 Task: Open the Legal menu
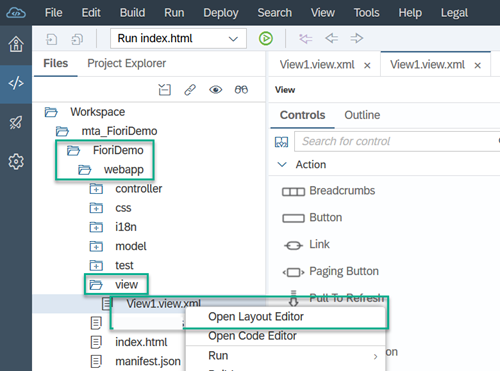click(x=454, y=13)
